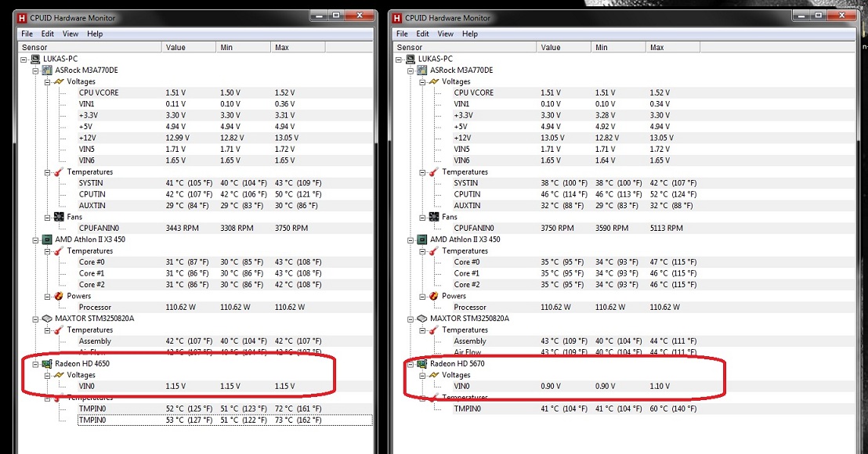Click the Voltages icon under Radeon HD 4650
Screen dimensions: 868x454
pyautogui.click(x=59, y=375)
